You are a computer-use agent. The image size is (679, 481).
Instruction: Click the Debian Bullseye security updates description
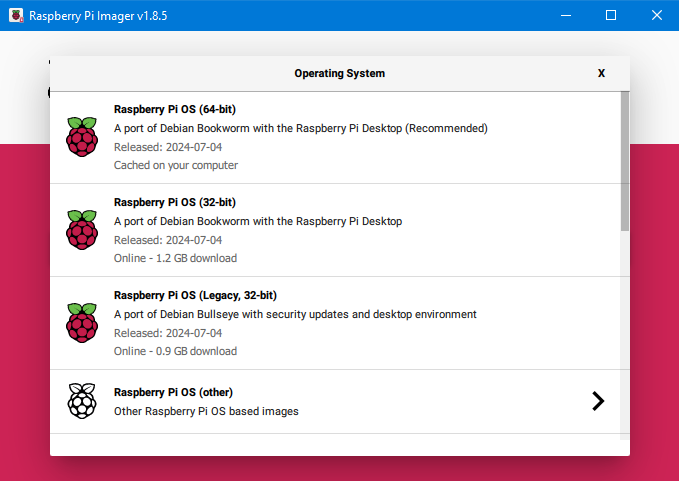[x=295, y=314]
